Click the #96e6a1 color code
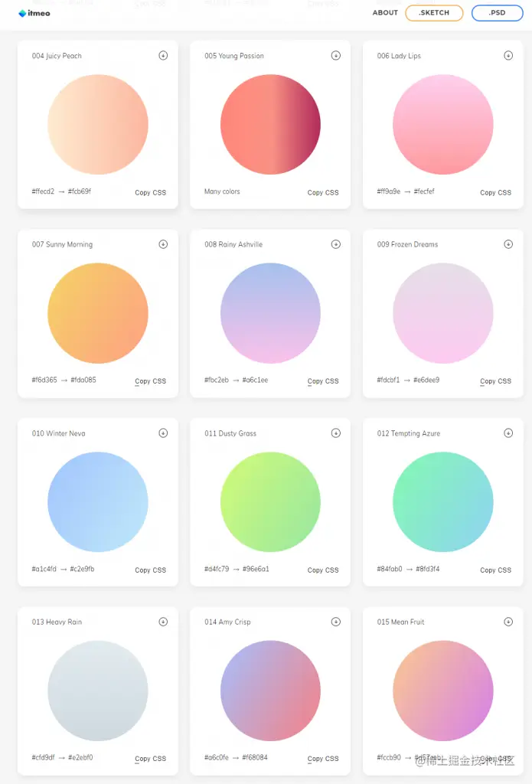This screenshot has height=784, width=532. click(x=256, y=569)
